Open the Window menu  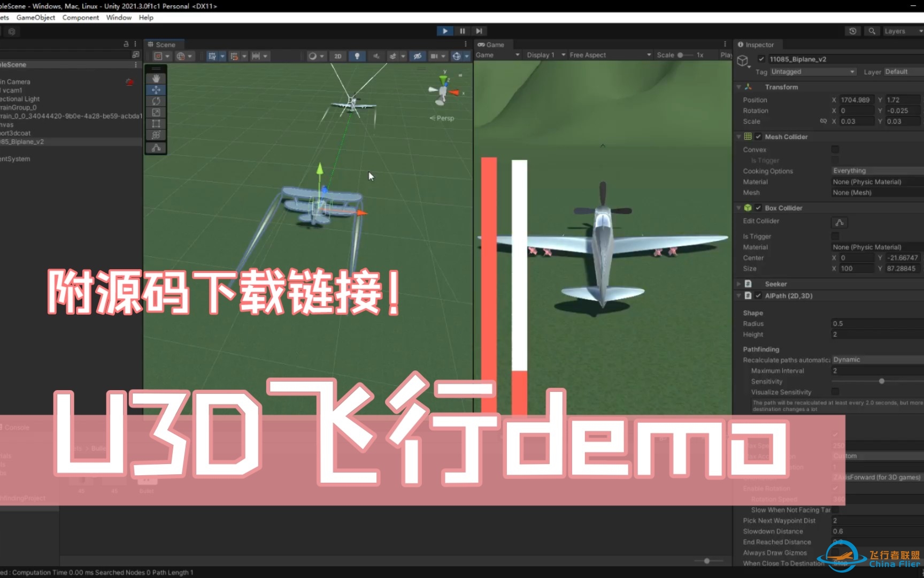click(x=119, y=18)
